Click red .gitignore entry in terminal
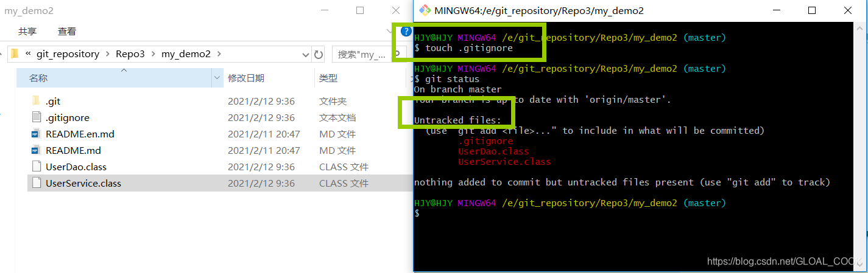Image resolution: width=868 pixels, height=273 pixels. pos(485,141)
